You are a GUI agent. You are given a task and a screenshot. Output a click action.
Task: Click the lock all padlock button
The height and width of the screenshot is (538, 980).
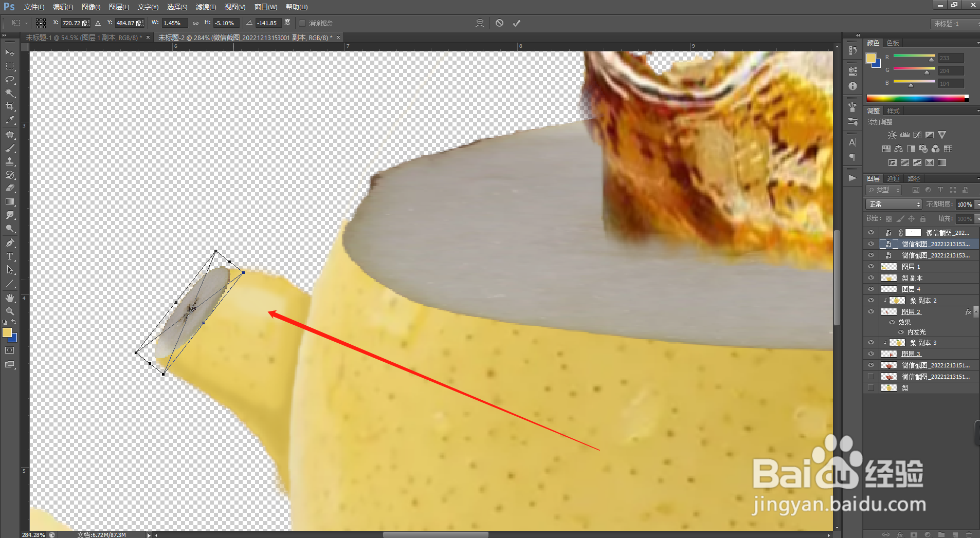923,219
